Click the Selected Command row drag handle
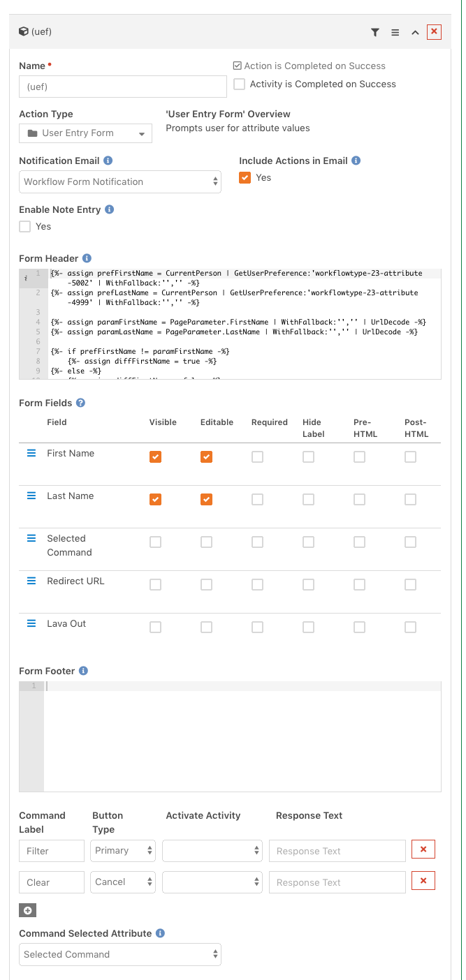Screen dimensions: 466x980 (x=31, y=538)
